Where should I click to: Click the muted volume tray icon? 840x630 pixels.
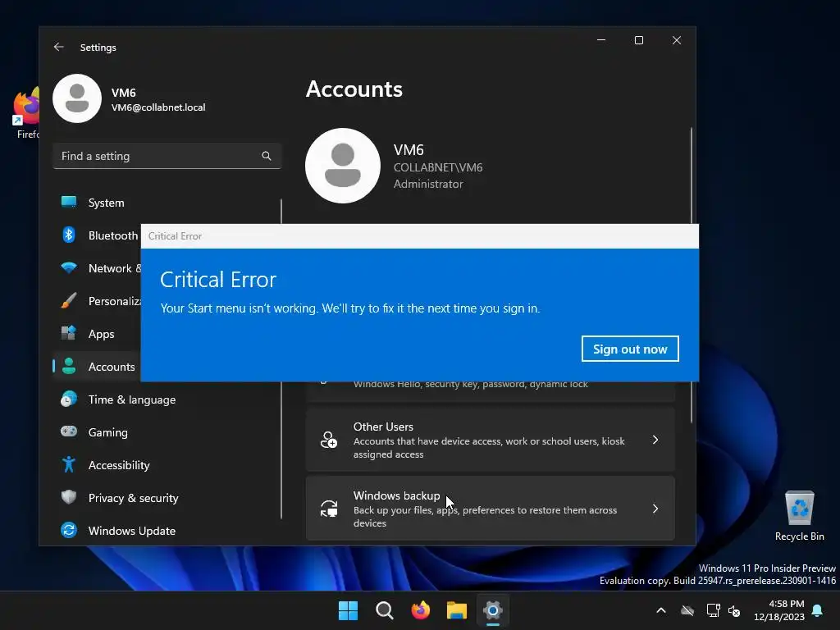[734, 610]
